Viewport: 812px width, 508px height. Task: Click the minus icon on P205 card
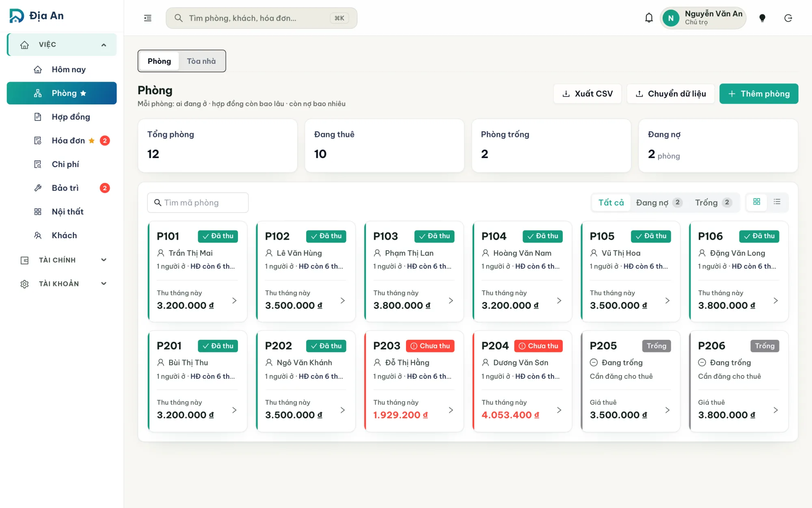click(594, 363)
